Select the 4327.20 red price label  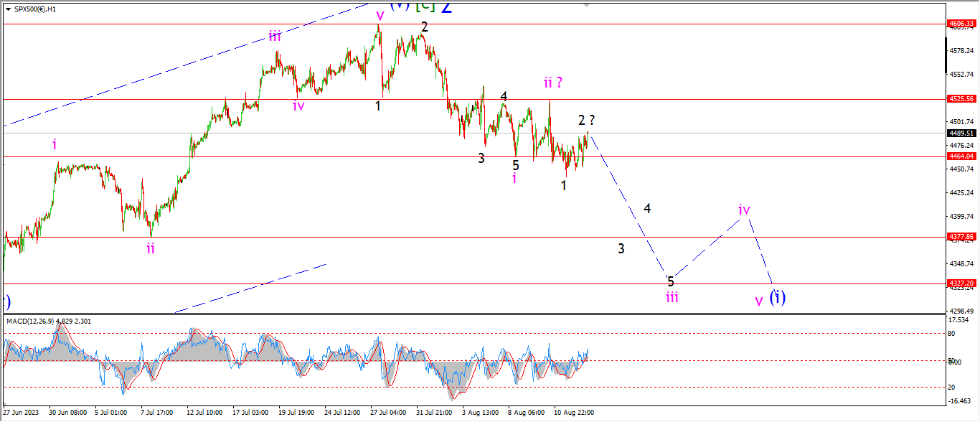coord(962,283)
